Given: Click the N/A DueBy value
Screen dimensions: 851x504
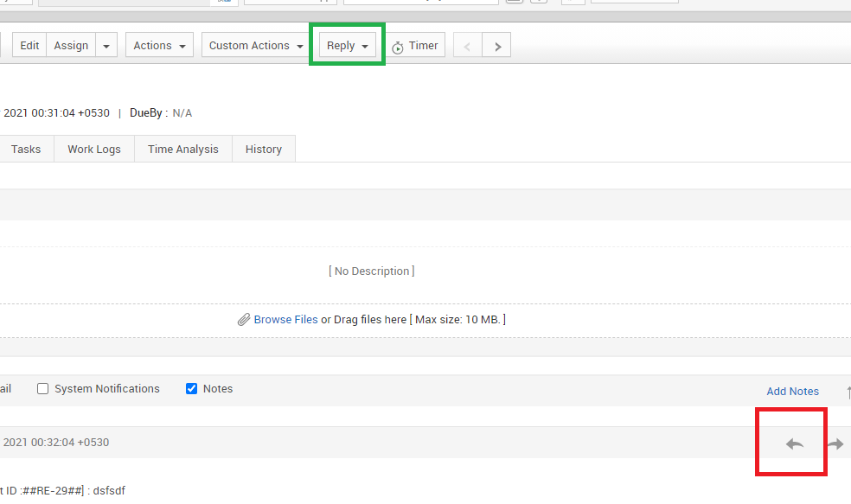Looking at the screenshot, I should pos(182,113).
